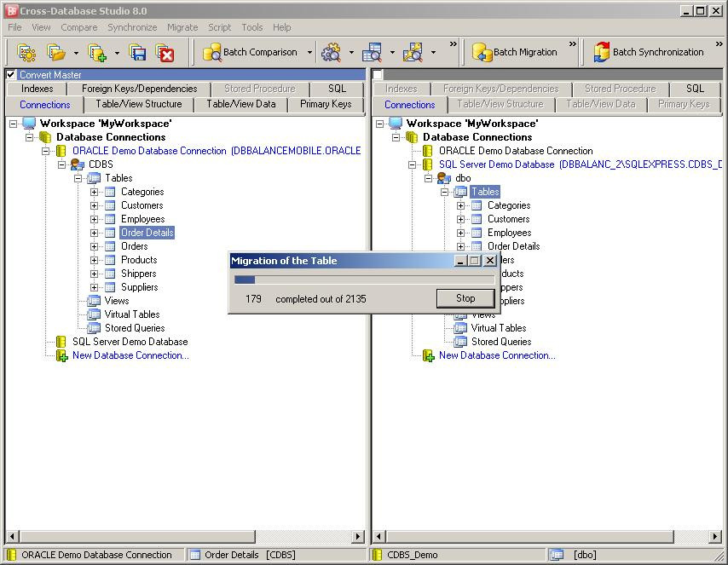Select the Shippers table in the left pane

coord(138,274)
